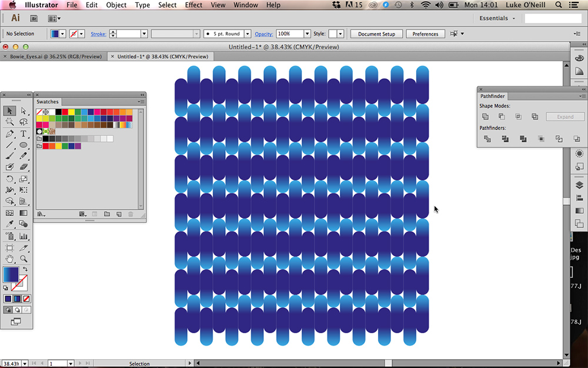The width and height of the screenshot is (588, 368).
Task: Click the gradient Fill box in toolbox
Action: (x=11, y=274)
